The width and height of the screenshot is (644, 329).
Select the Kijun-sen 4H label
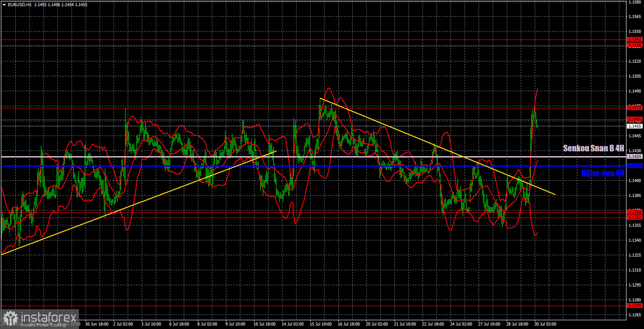pyautogui.click(x=602, y=173)
